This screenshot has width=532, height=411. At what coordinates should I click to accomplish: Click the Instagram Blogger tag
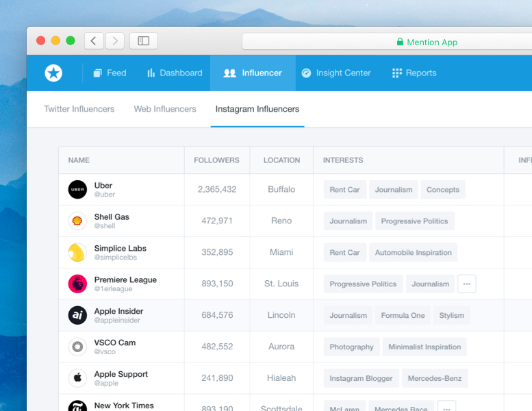(x=361, y=378)
